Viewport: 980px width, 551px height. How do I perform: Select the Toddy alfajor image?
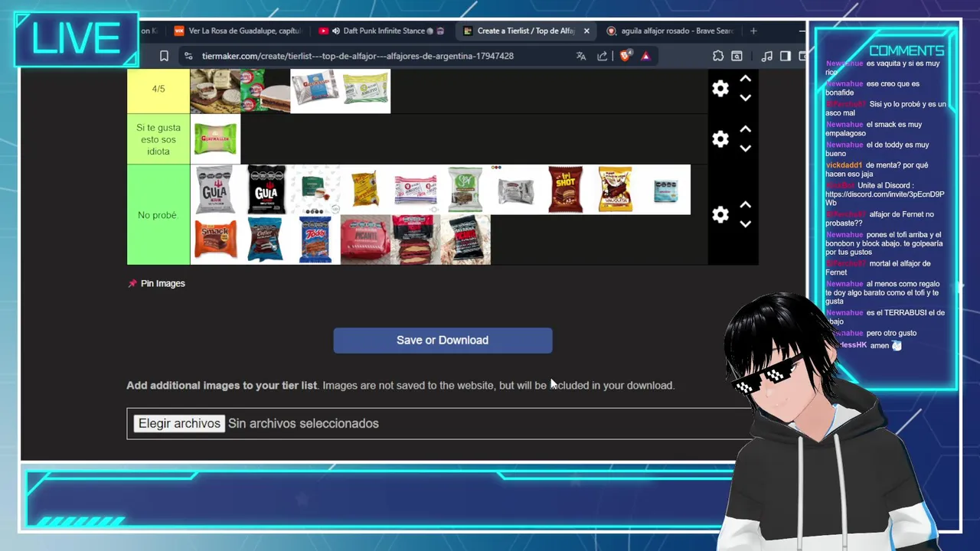pos(315,240)
